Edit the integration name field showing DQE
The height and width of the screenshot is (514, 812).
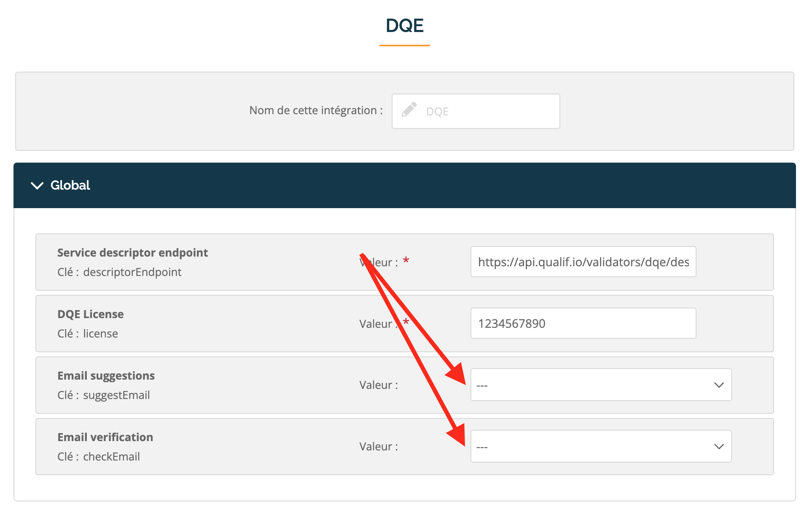pos(476,111)
